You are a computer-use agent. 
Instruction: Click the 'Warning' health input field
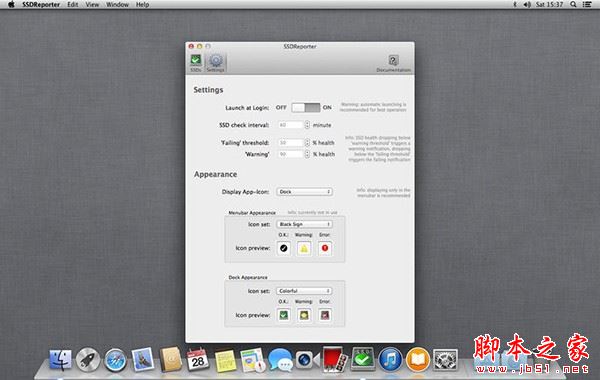[290, 154]
